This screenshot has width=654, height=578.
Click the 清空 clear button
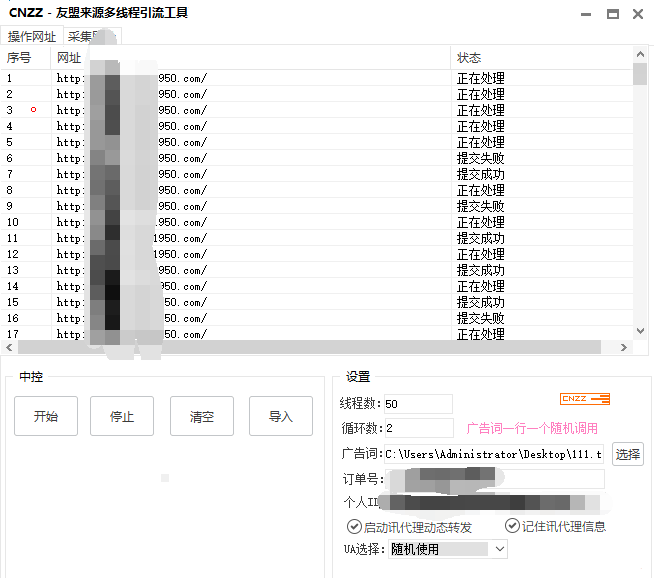click(201, 416)
